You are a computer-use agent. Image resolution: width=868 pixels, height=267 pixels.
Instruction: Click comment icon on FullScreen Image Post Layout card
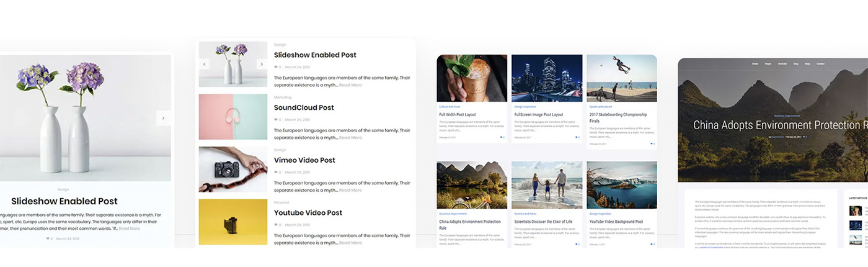tap(576, 137)
